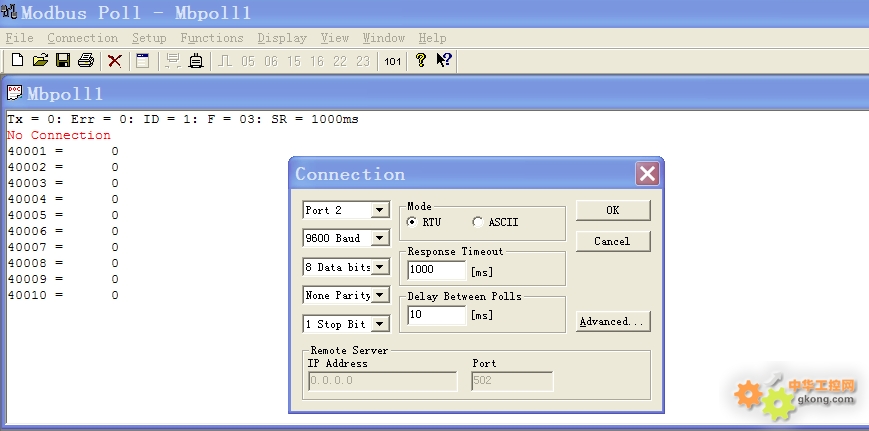Open the 8 Data bits dropdown
The width and height of the screenshot is (869, 431).
(x=380, y=267)
